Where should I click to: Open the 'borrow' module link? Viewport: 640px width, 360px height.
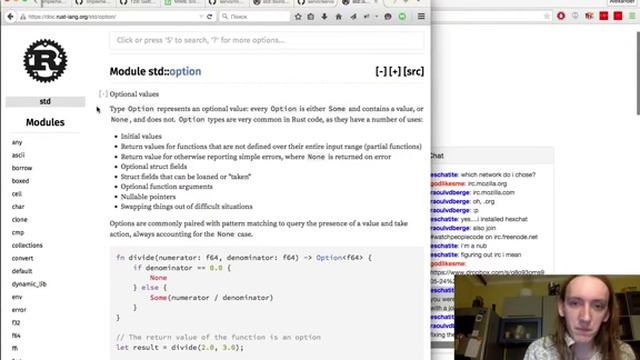click(22, 168)
